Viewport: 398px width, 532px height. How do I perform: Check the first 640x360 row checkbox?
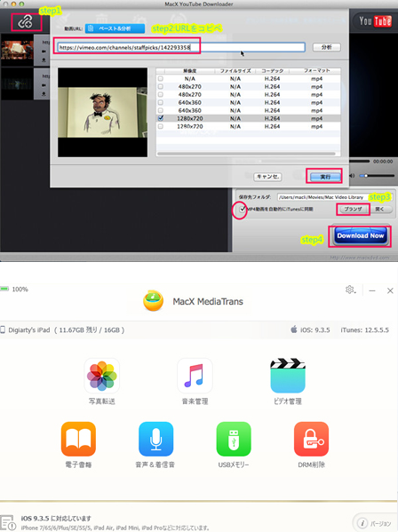point(161,102)
